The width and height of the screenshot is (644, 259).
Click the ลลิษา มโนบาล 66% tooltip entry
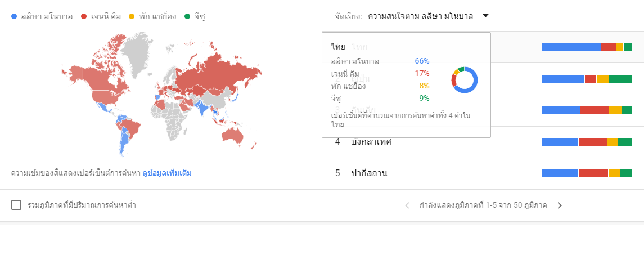click(380, 61)
